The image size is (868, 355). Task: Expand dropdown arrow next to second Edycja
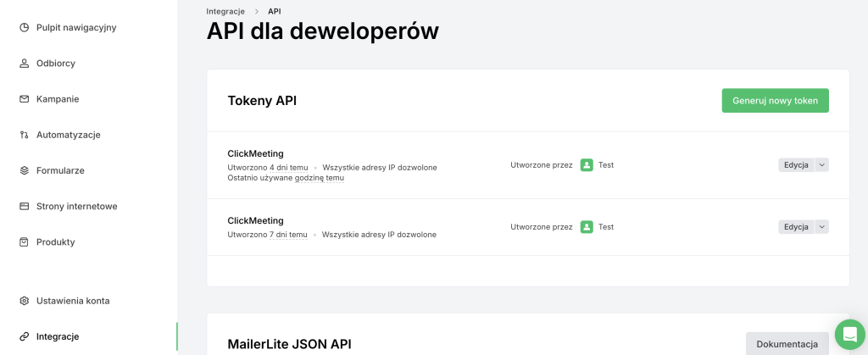[x=821, y=227]
